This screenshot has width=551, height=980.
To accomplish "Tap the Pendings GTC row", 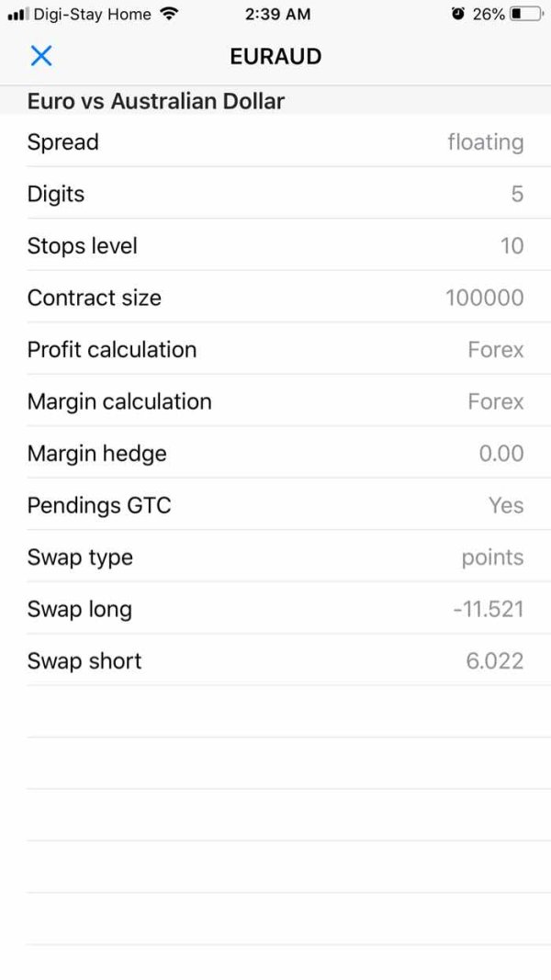I will pos(275,505).
